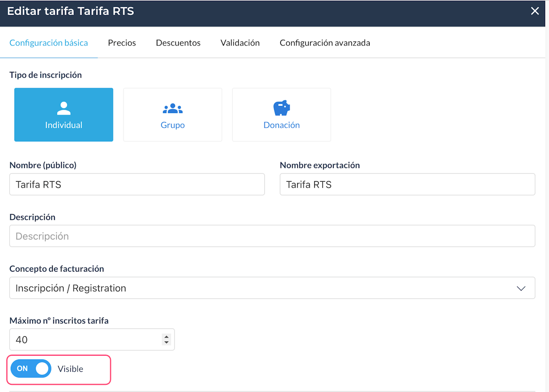The width and height of the screenshot is (549, 392).
Task: Switch to the Precios tab
Action: [x=122, y=43]
